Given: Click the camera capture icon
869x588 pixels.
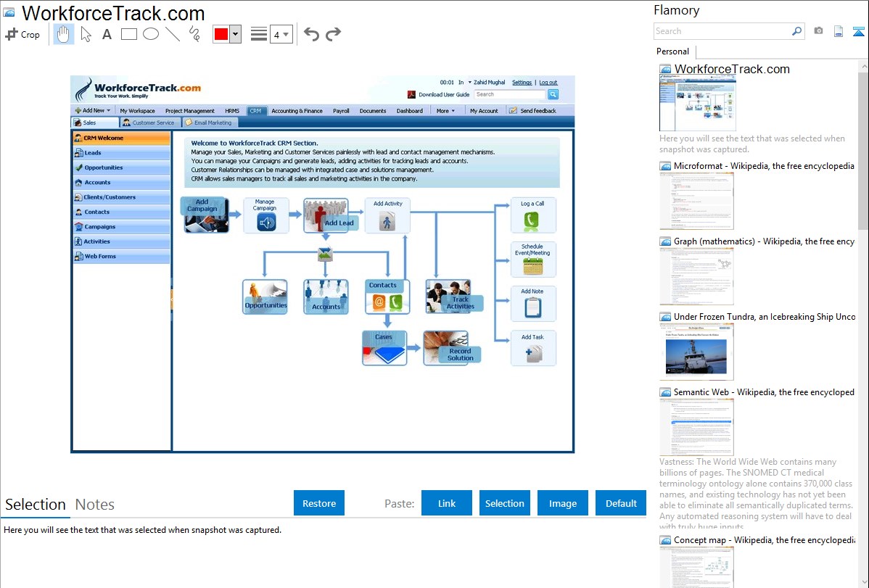Looking at the screenshot, I should pyautogui.click(x=818, y=31).
